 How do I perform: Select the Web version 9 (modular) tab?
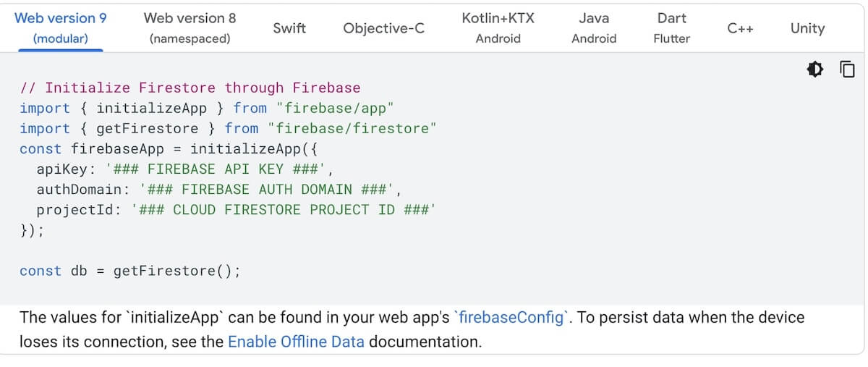coord(61,28)
